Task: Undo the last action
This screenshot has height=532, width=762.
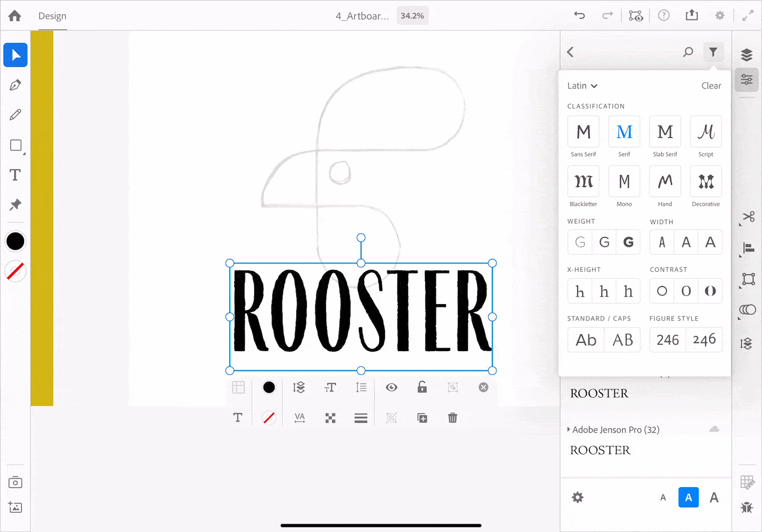Action: pyautogui.click(x=579, y=15)
